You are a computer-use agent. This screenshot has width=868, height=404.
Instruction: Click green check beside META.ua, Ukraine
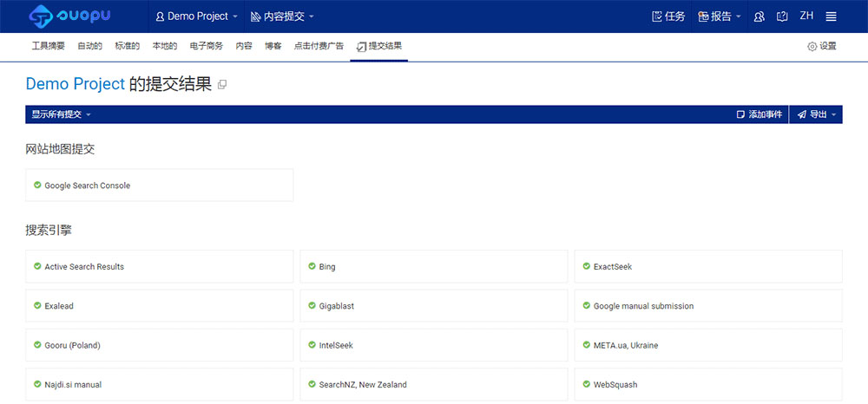(x=587, y=344)
